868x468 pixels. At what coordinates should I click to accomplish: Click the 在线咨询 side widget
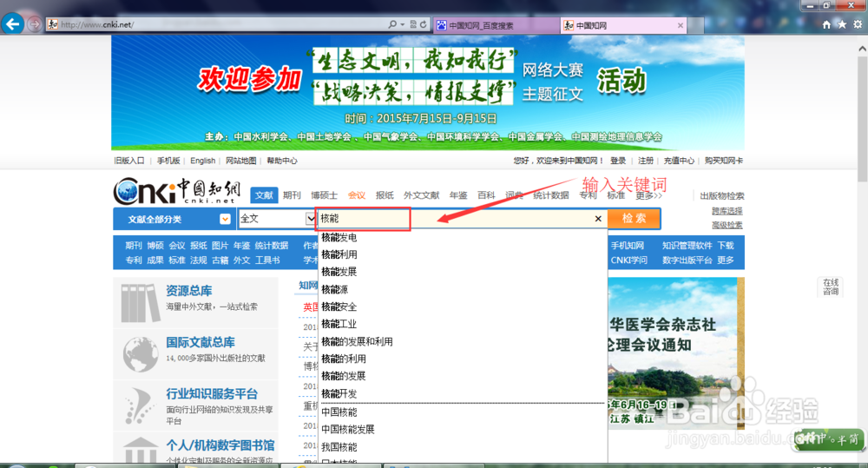pos(831,287)
